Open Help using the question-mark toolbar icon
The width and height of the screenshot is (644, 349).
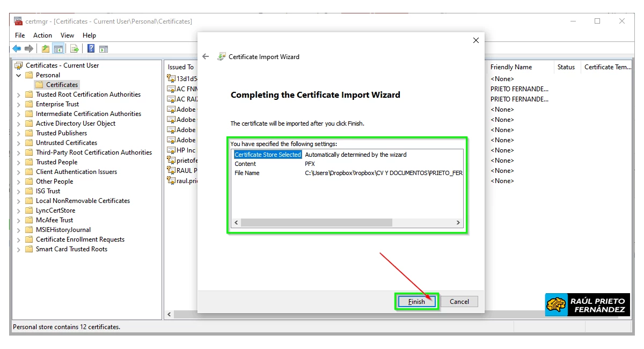90,48
